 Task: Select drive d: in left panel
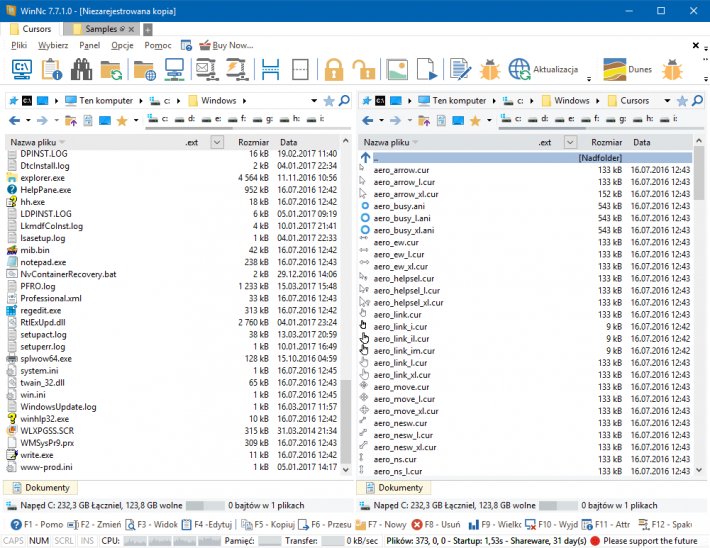[x=185, y=119]
